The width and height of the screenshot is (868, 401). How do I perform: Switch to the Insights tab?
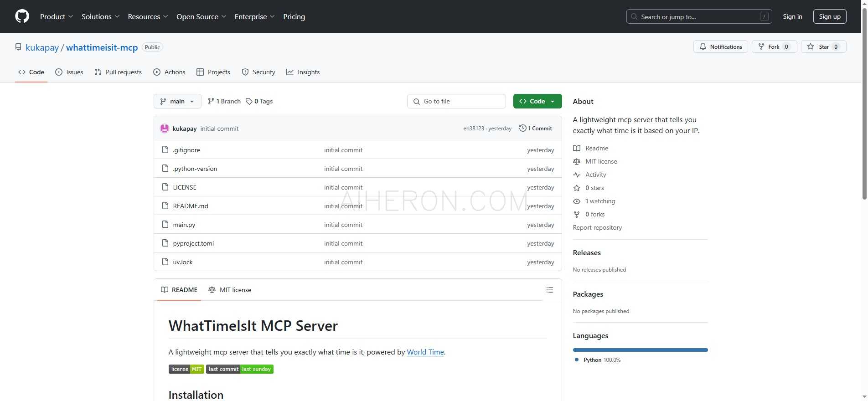click(x=303, y=72)
